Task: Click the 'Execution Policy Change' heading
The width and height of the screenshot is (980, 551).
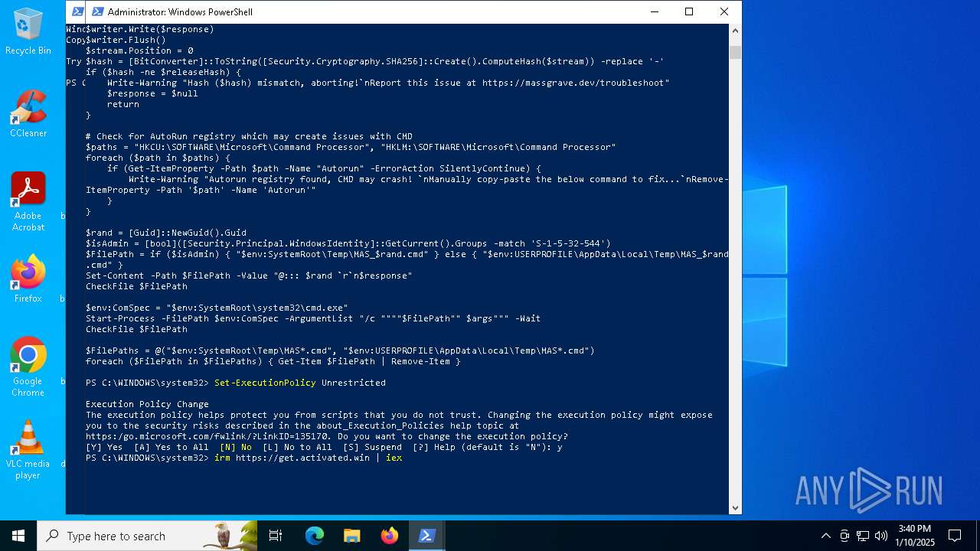Action: coord(147,404)
